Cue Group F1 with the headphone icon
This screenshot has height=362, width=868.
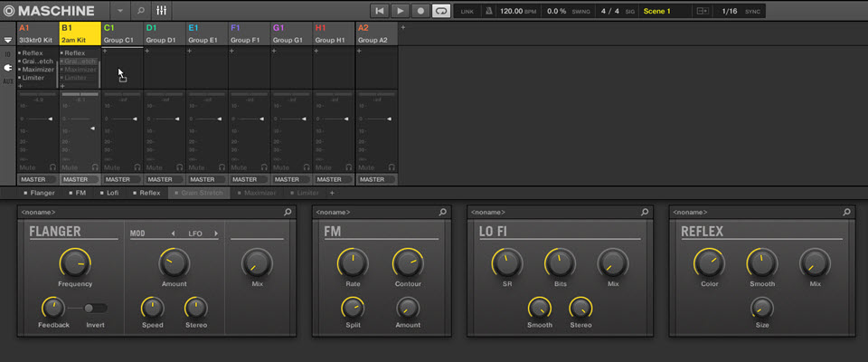pyautogui.click(x=264, y=167)
